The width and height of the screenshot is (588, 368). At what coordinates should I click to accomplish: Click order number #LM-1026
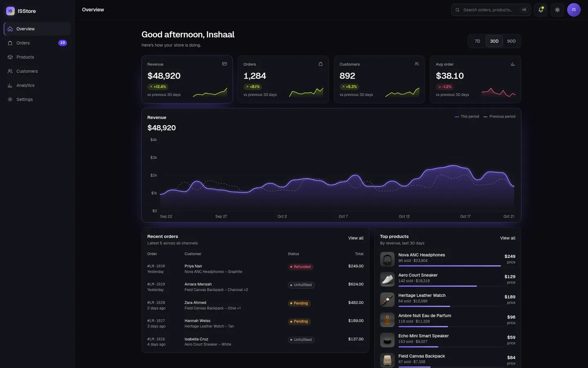click(x=156, y=339)
